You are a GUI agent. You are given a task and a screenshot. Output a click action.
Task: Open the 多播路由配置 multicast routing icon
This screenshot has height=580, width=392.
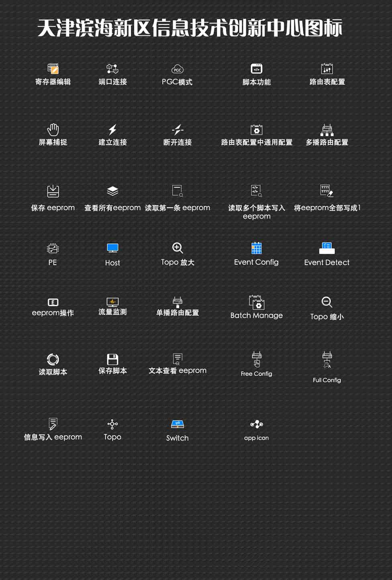click(x=327, y=130)
